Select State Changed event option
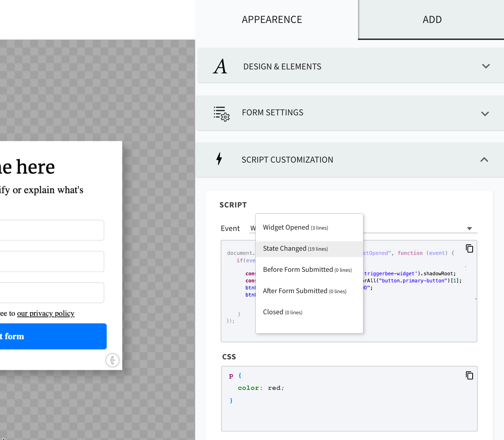 pos(309,249)
